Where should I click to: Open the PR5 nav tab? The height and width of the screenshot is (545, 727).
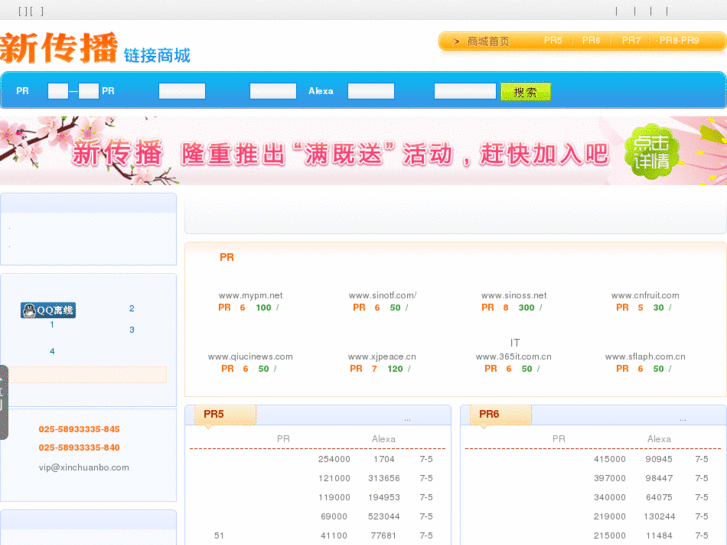(x=553, y=41)
